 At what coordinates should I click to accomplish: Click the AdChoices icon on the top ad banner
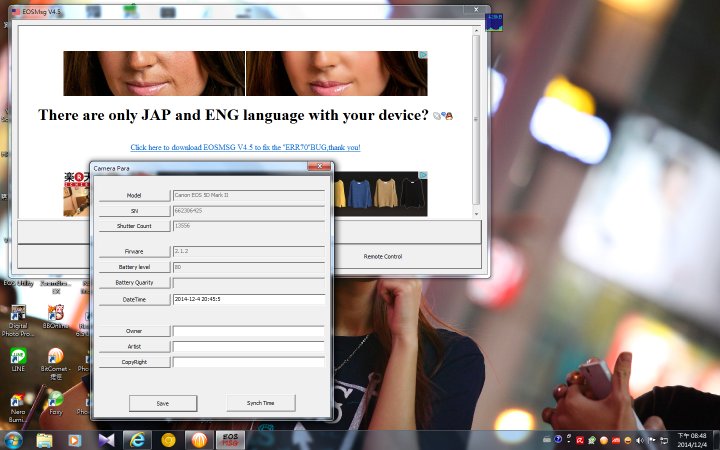(422, 55)
